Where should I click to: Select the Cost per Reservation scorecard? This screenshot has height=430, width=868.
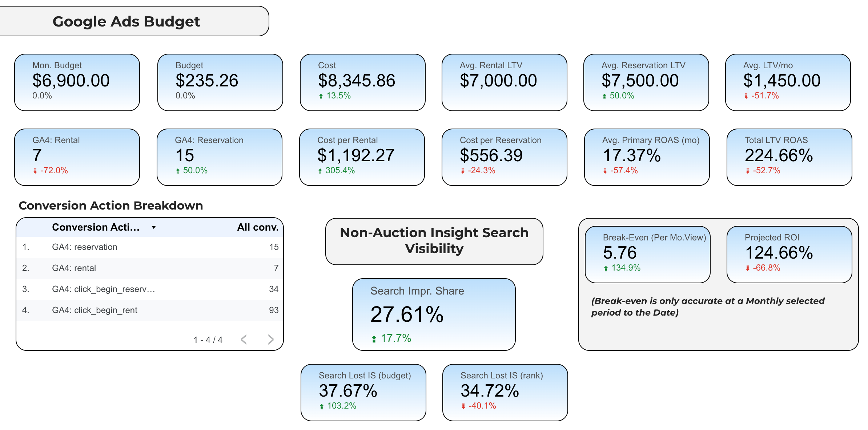click(x=505, y=157)
